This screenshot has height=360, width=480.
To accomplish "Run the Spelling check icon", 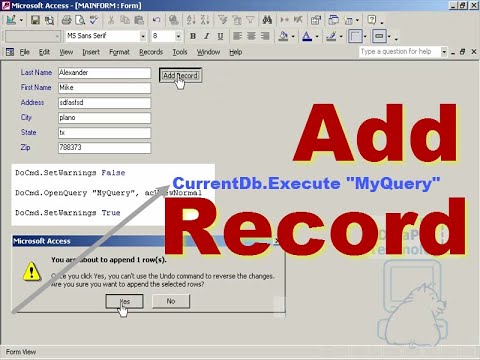I will (94, 20).
